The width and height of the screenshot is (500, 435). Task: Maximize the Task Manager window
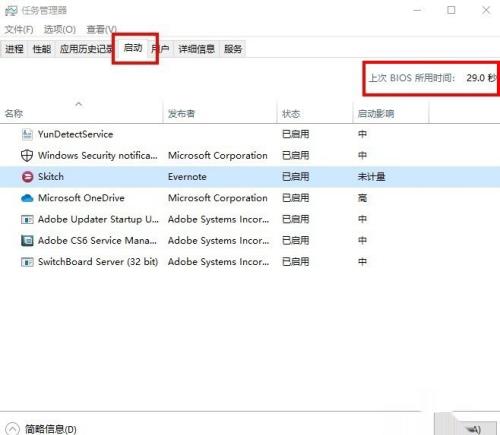[451, 10]
